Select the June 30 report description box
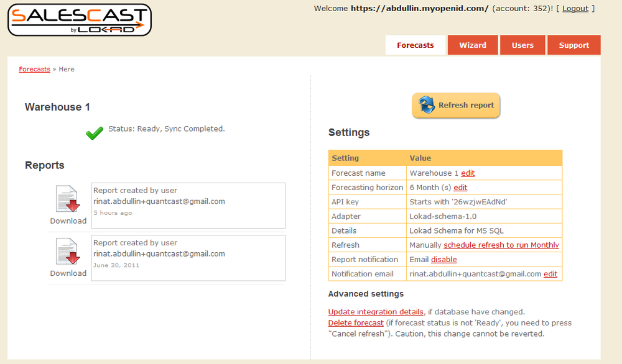Viewport: 622px width, 364px height. coord(188,257)
